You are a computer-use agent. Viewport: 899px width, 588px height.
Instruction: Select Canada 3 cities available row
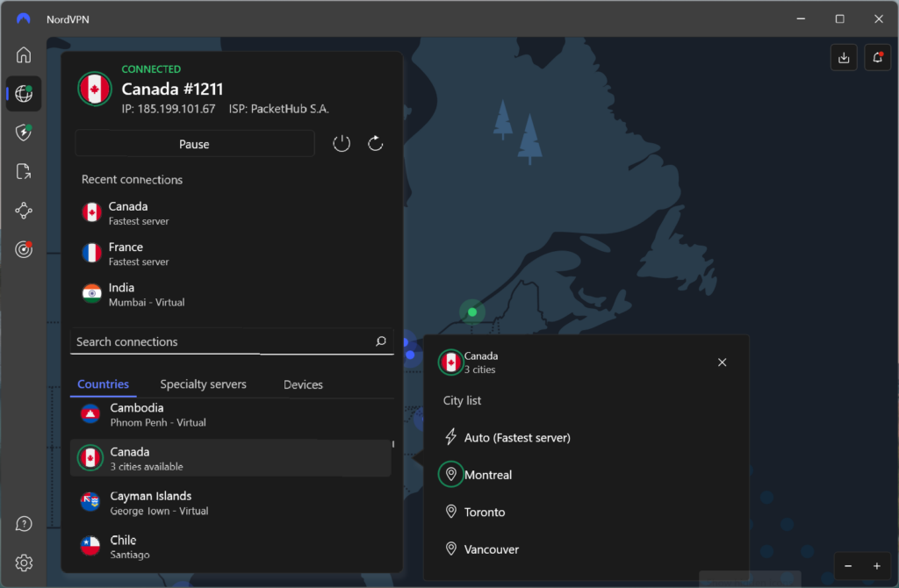point(231,458)
